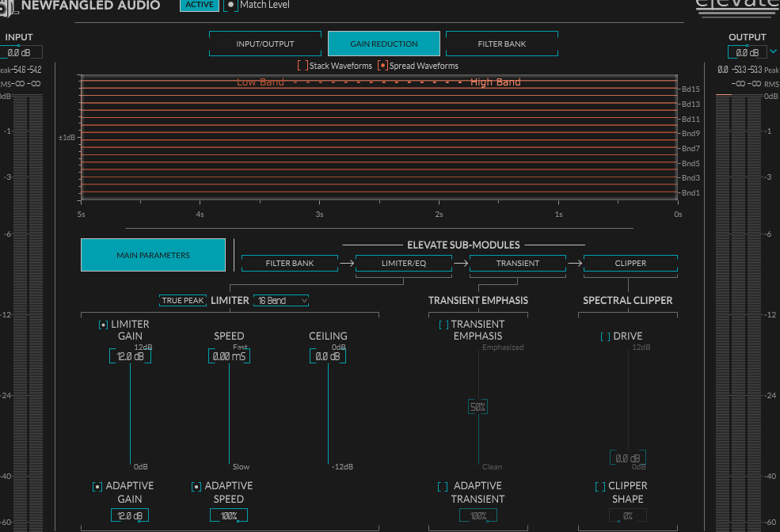Viewport: 780px width, 532px height.
Task: Click the Newfangled Audio logo icon
Action: click(8, 8)
